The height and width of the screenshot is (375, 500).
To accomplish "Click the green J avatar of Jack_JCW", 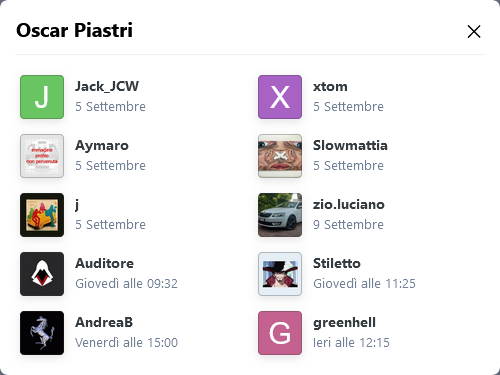I will [42, 97].
